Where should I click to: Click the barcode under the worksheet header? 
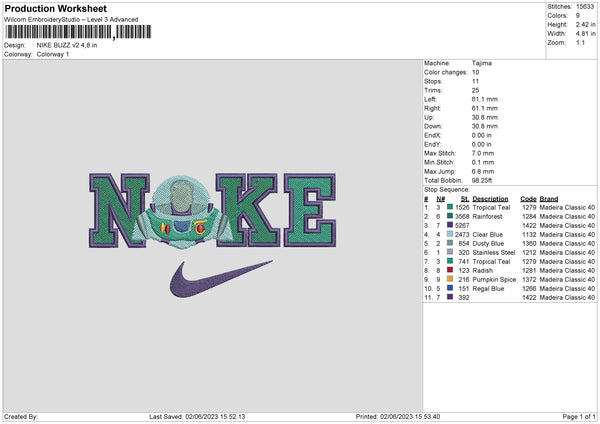(78, 32)
